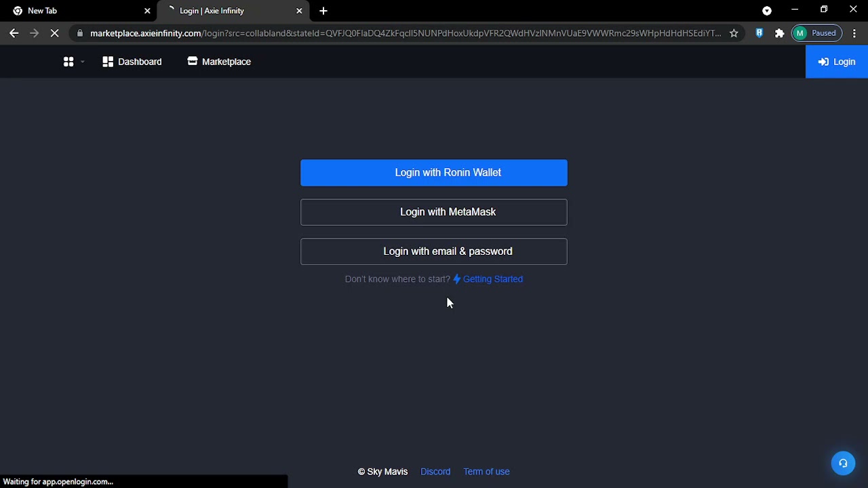
Task: Click the tab search dropdown circle icon
Action: click(x=767, y=11)
